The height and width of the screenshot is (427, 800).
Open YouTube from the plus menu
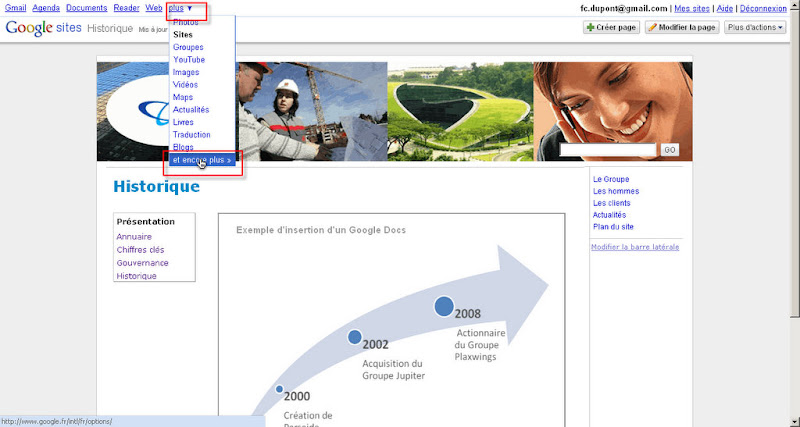pos(189,60)
